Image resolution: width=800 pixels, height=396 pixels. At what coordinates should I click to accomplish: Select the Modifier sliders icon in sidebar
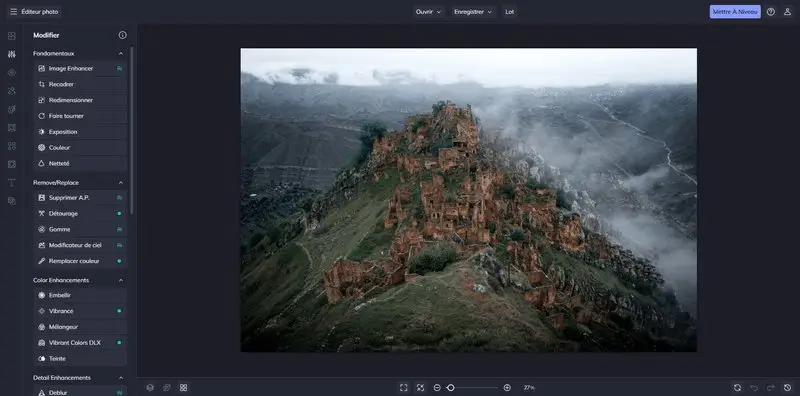point(12,54)
